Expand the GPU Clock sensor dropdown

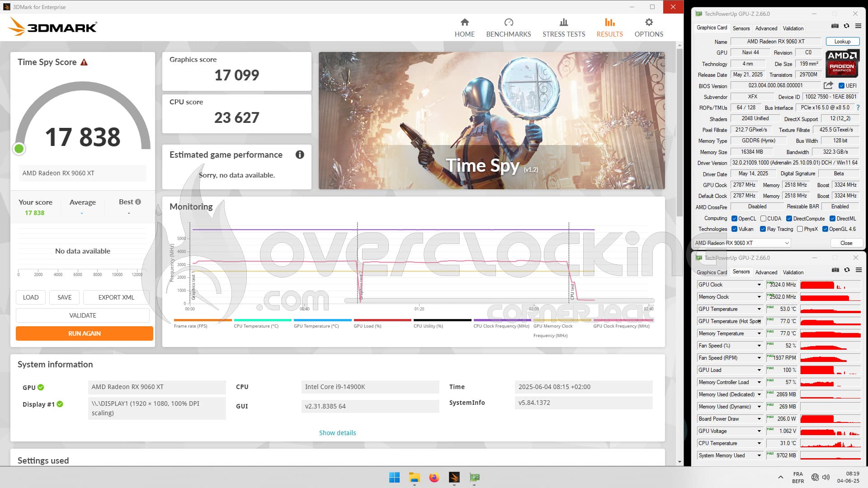(759, 285)
